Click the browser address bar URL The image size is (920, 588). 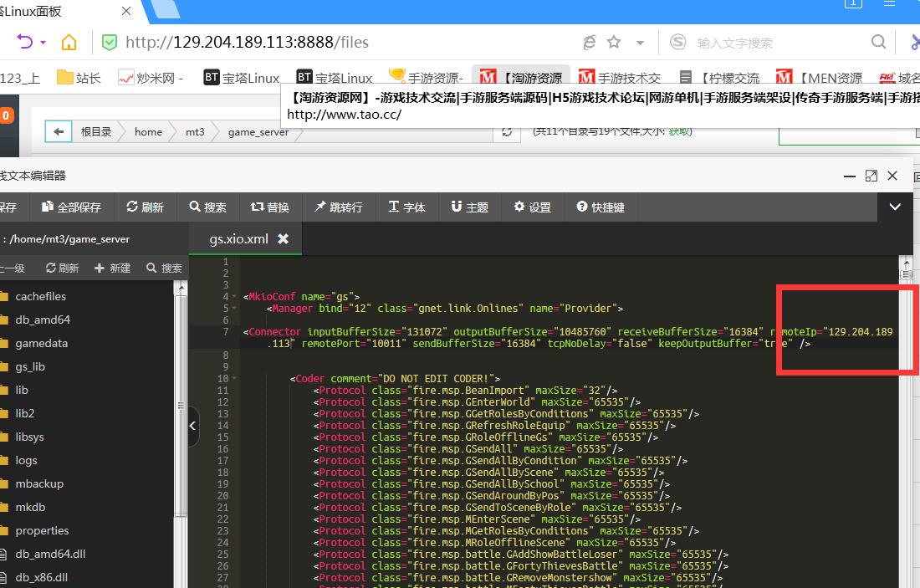[x=247, y=42]
